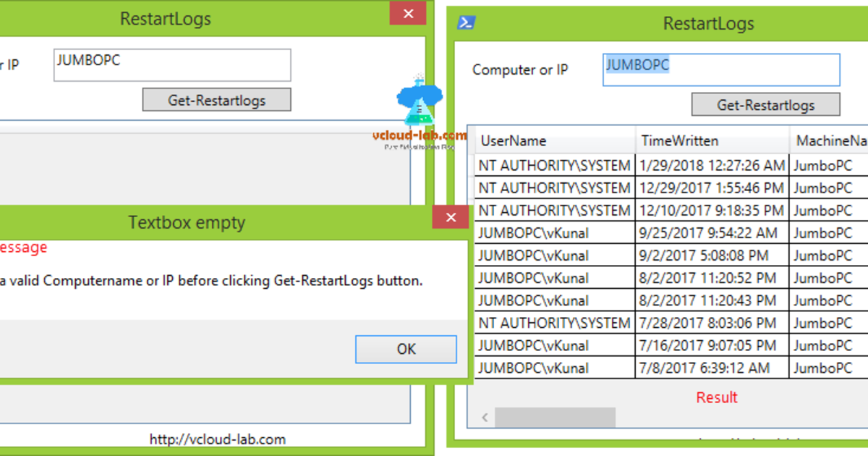
Task: Select NT AUTHORITY\SYSTEM in the 1/29/2018 row
Action: tap(555, 165)
